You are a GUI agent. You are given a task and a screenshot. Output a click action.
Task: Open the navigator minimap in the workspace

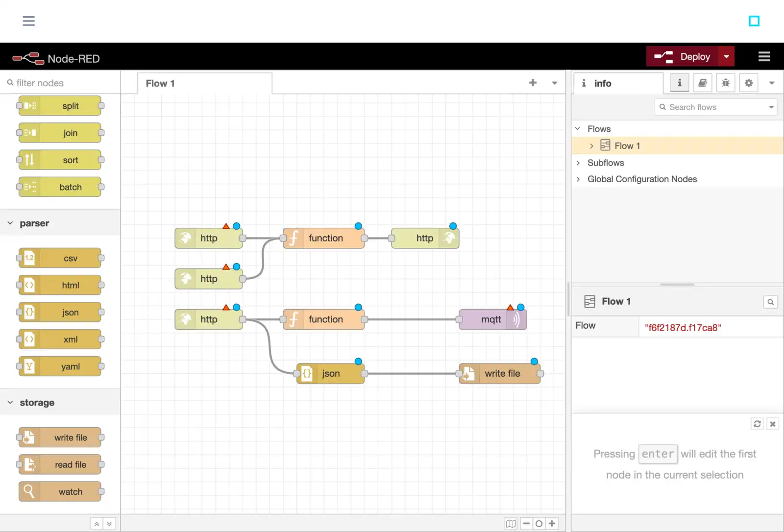coord(511,523)
